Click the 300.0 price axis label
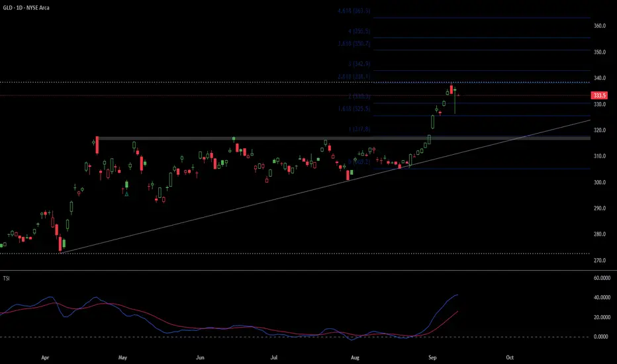 click(599, 183)
